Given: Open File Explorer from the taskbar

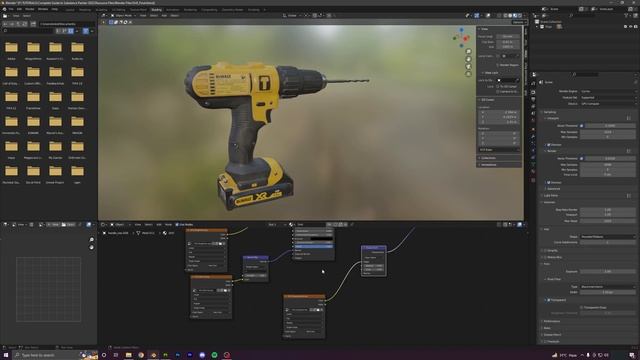Looking at the screenshot, I should coord(129,355).
